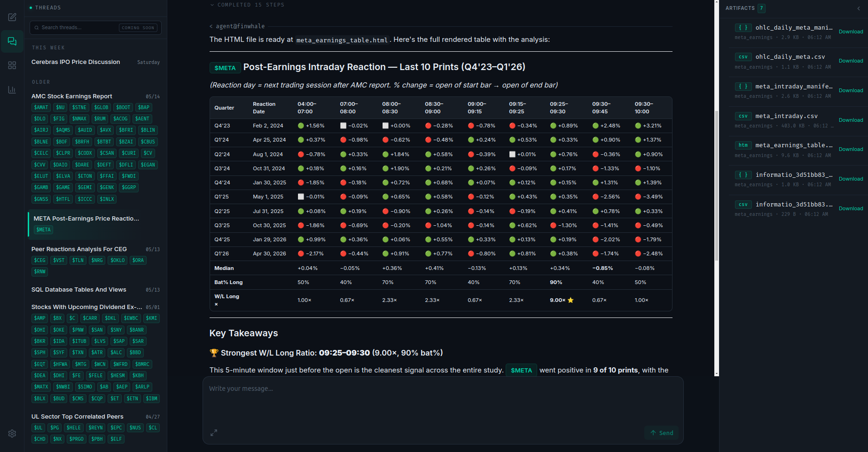Download informatio_3d51bb83 JSON artifact
This screenshot has width=868, height=452.
click(851, 179)
